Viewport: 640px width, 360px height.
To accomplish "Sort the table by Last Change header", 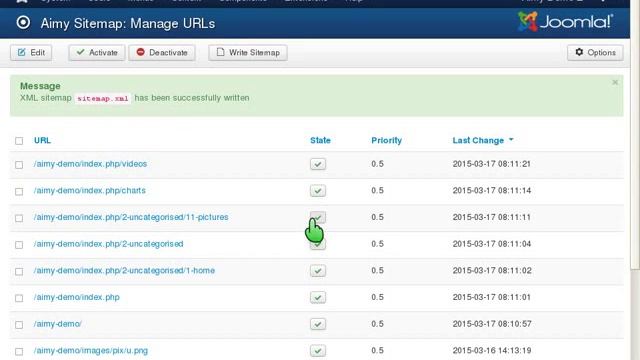I will click(478, 140).
